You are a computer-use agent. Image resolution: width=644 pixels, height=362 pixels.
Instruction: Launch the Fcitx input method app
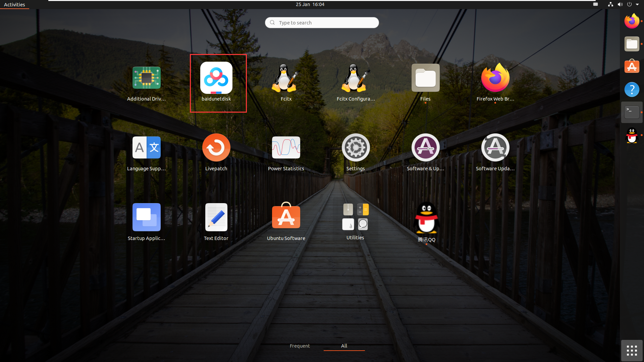point(286,78)
